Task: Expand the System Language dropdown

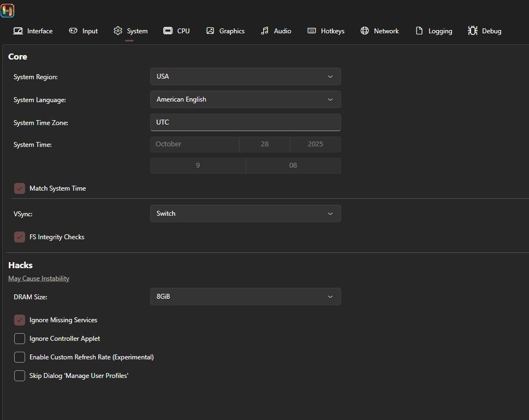Action: coord(246,99)
